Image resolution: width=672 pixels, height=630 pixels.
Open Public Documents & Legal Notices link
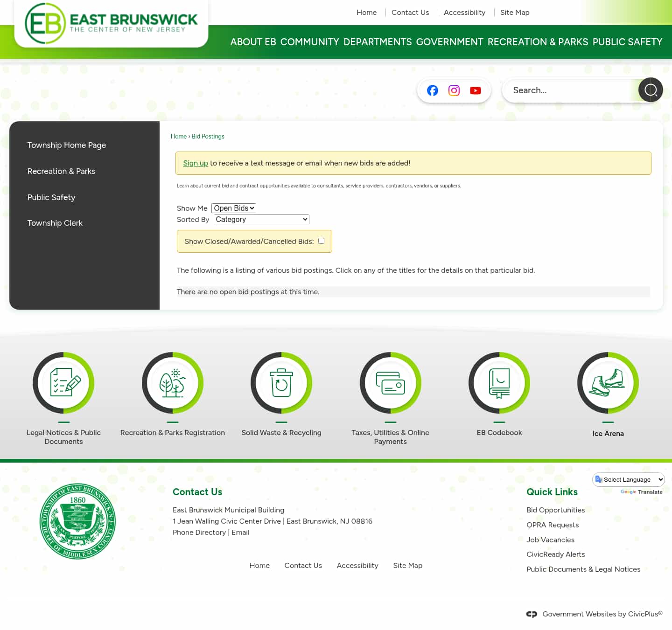pyautogui.click(x=583, y=569)
